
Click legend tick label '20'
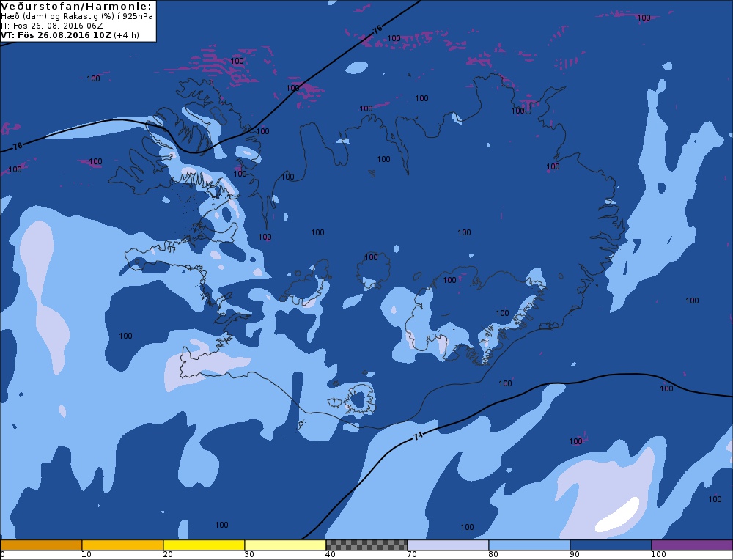pyautogui.click(x=168, y=554)
